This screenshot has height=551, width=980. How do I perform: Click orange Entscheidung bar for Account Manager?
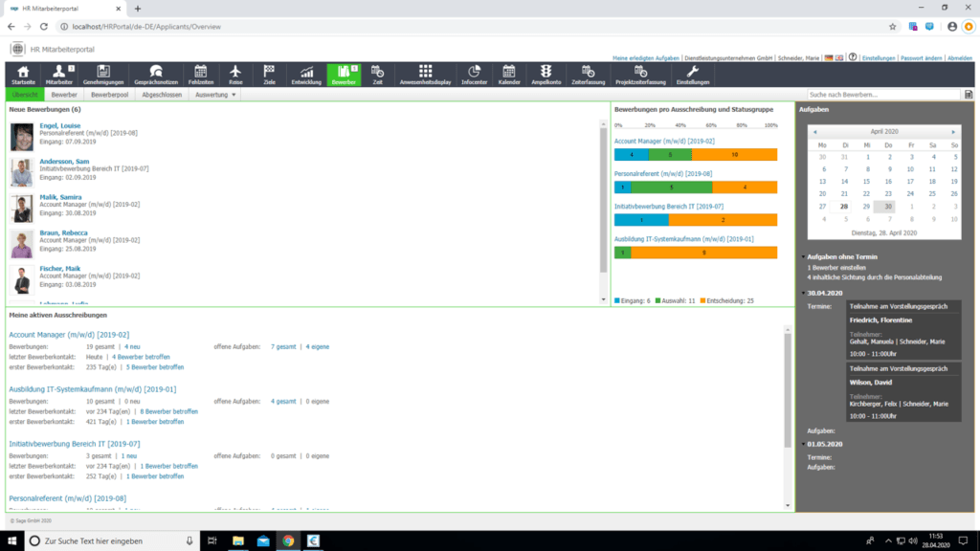[734, 154]
